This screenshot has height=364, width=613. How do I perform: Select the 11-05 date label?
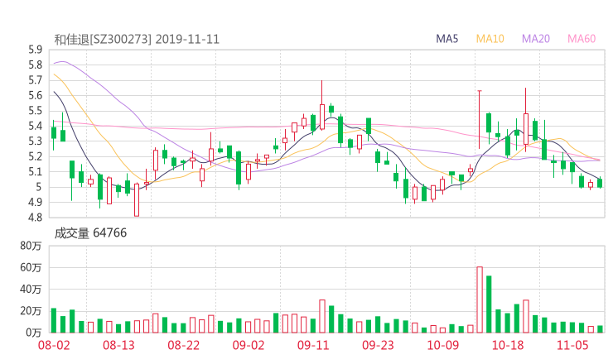pos(572,345)
